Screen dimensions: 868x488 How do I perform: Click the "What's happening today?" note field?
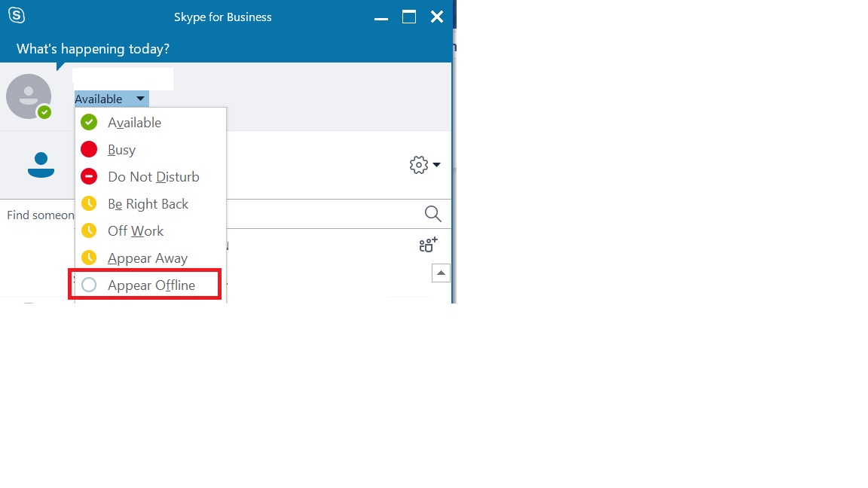point(93,49)
